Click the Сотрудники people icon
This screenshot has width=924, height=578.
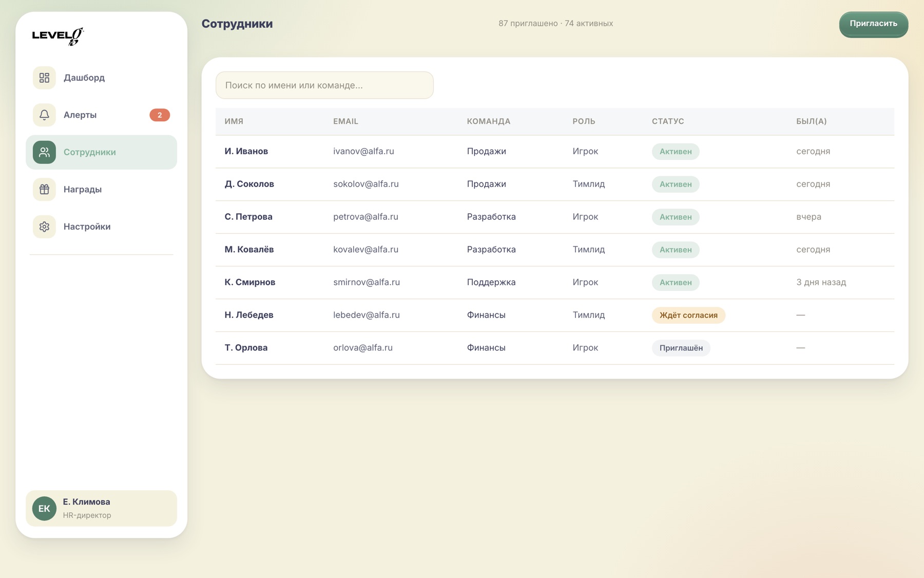44,152
